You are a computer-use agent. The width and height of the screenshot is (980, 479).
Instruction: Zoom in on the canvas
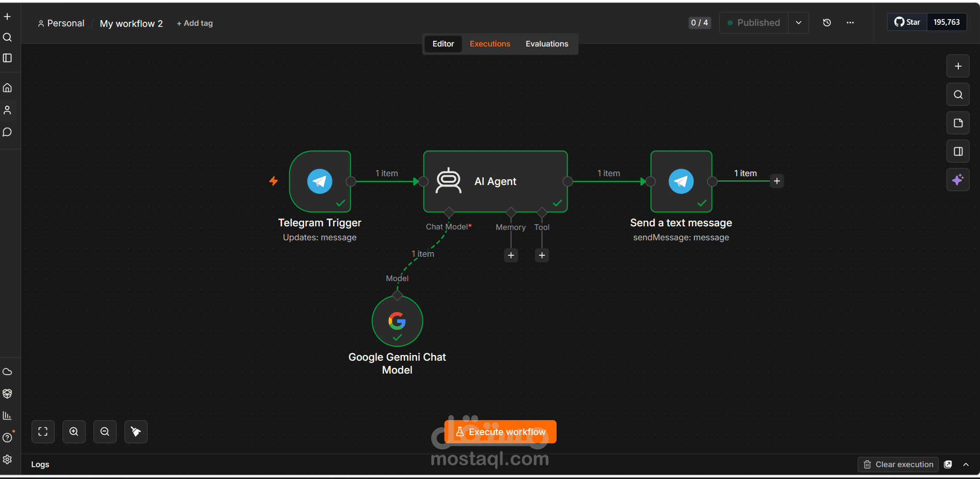74,431
